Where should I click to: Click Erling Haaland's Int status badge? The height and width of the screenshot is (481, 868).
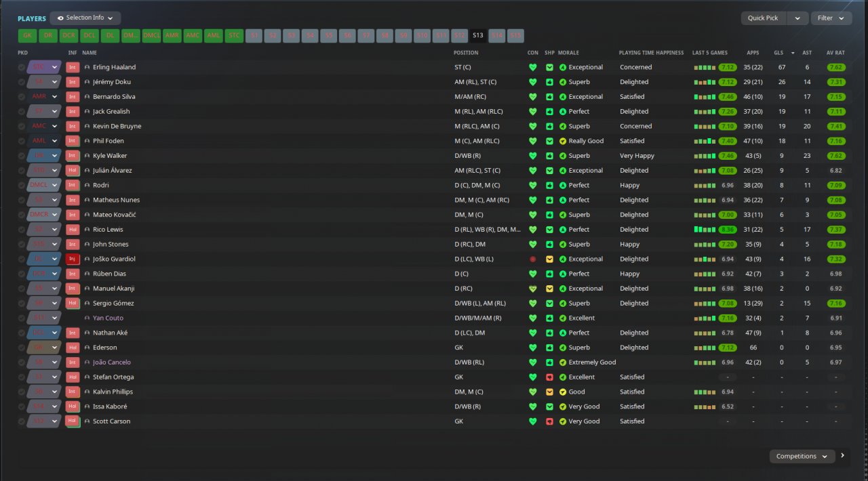(x=73, y=67)
